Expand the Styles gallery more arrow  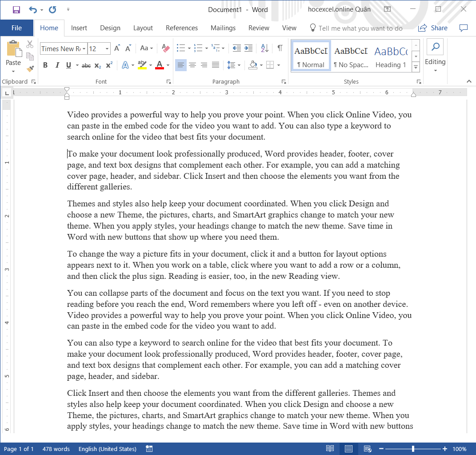416,67
